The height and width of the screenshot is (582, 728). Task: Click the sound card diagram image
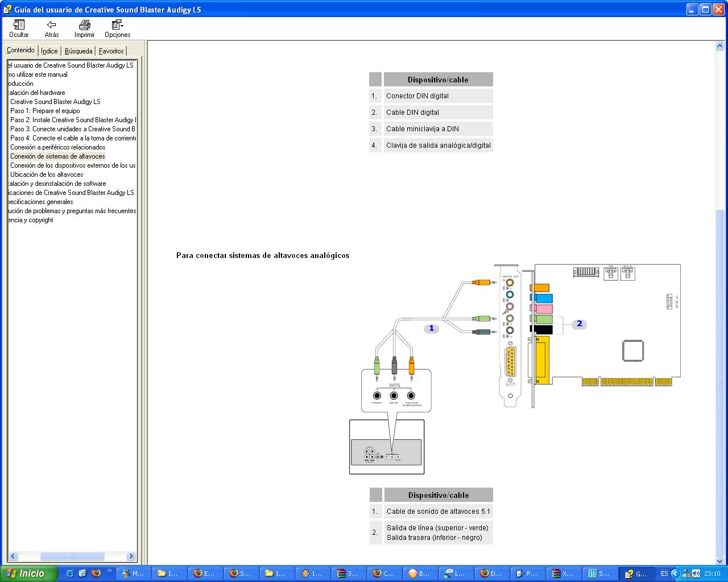coord(515,368)
